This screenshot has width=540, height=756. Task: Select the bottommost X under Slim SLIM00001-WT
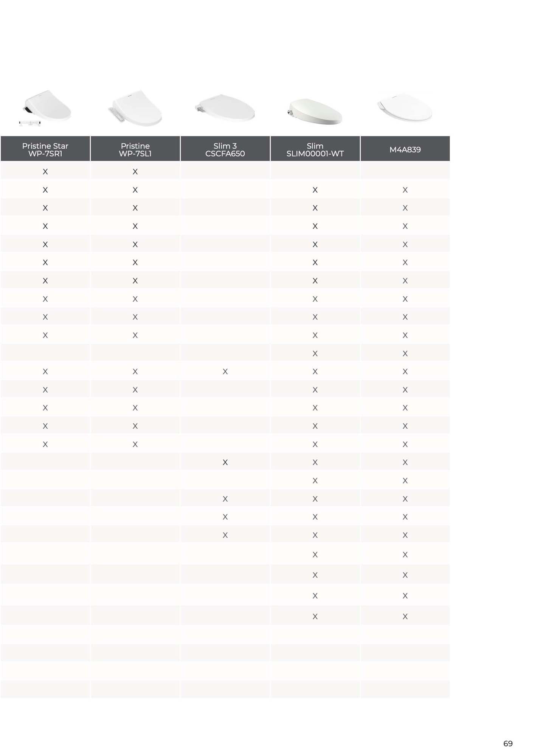coord(315,617)
